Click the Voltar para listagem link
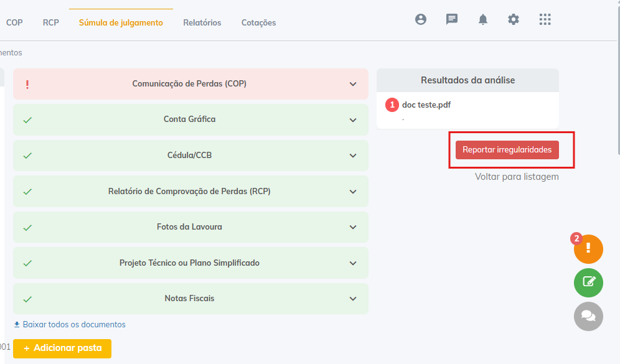Screen dimensions: 620x364 tap(517, 177)
